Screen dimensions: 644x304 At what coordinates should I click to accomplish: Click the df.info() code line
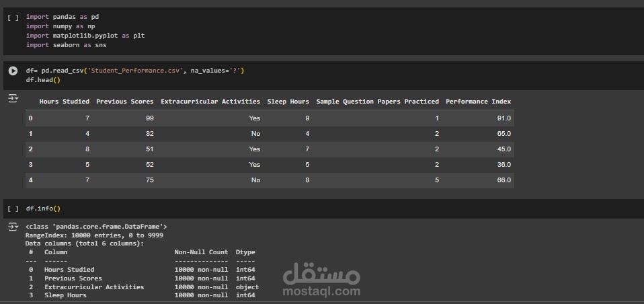click(43, 208)
